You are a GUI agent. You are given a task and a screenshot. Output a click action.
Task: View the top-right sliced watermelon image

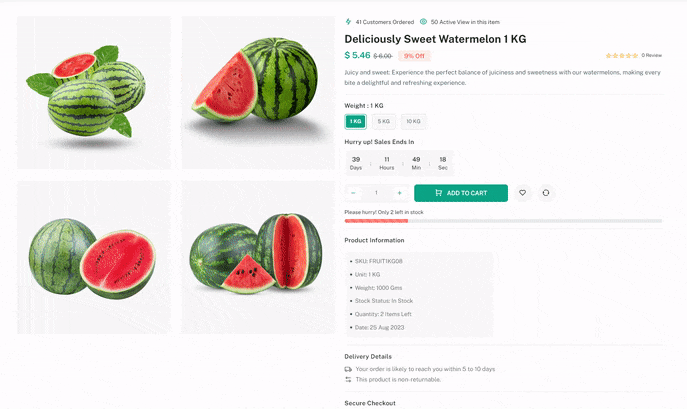click(256, 92)
